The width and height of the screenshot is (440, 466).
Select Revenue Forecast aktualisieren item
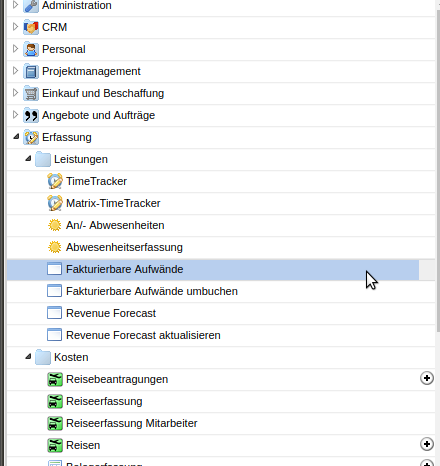tap(143, 335)
